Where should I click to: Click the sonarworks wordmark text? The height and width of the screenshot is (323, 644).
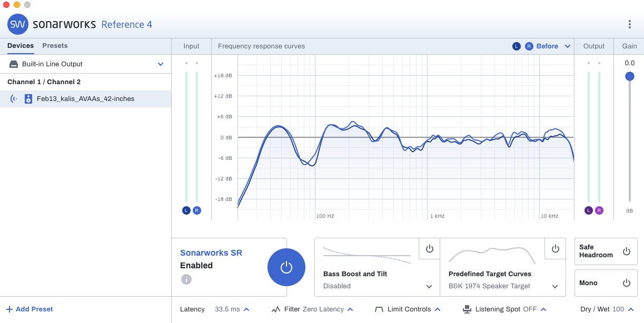tap(64, 24)
